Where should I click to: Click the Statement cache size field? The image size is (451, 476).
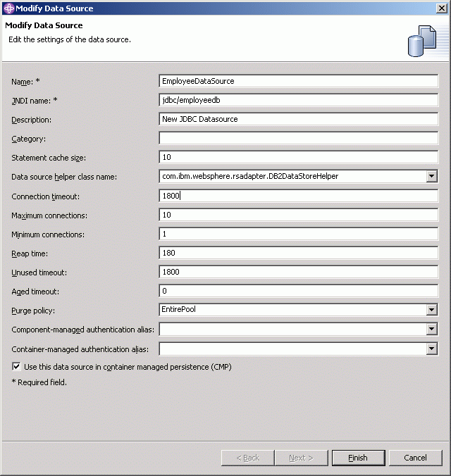point(299,157)
